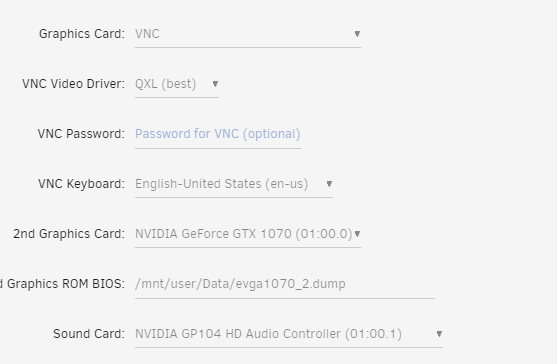The image size is (557, 364).
Task: Click the /mnt/user/Data/evga1070_2.dump path field
Action: pos(285,284)
